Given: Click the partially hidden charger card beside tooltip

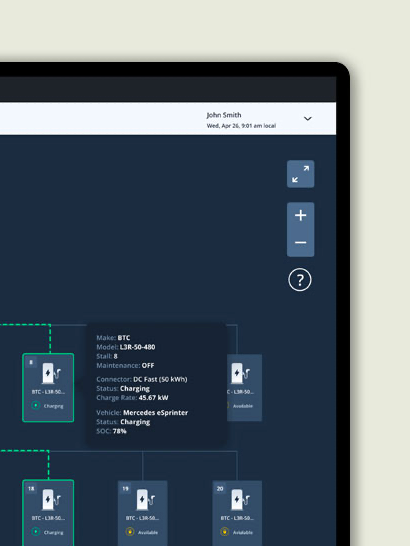Looking at the screenshot, I should pos(244,388).
